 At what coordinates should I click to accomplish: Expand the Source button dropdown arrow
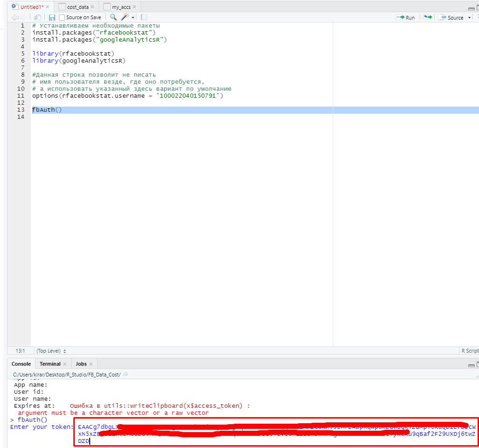point(469,18)
